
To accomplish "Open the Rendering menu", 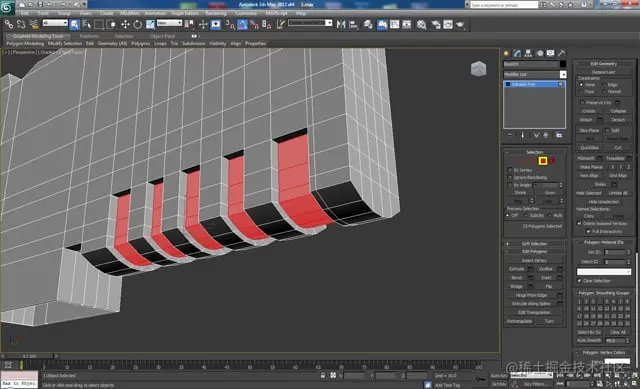I will pyautogui.click(x=216, y=13).
